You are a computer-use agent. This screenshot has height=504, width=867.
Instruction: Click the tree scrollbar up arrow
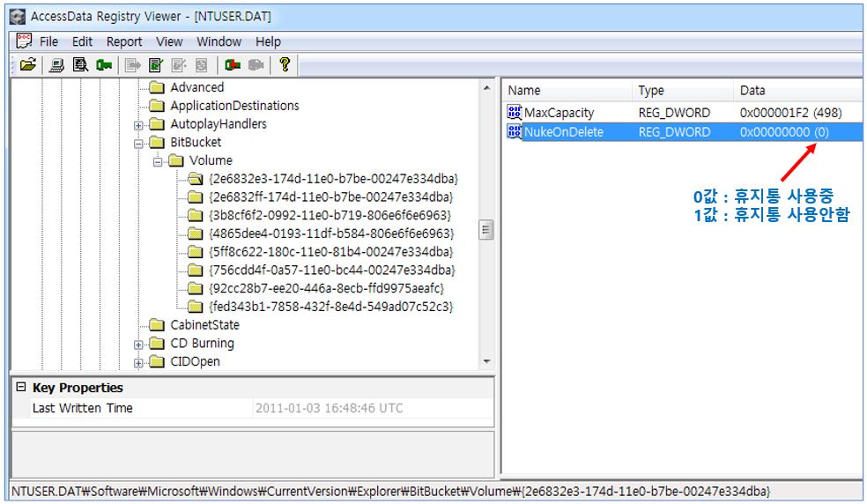click(486, 87)
